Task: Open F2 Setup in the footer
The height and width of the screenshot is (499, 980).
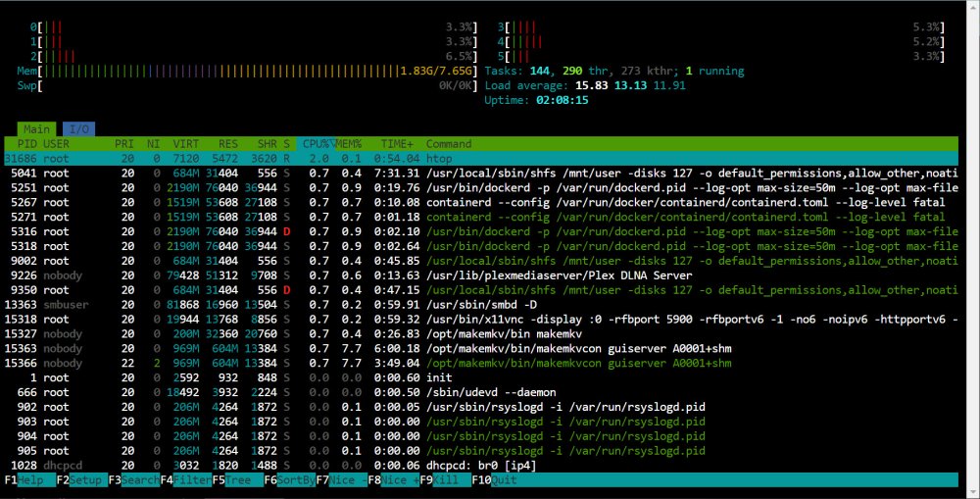Action: pos(82,480)
